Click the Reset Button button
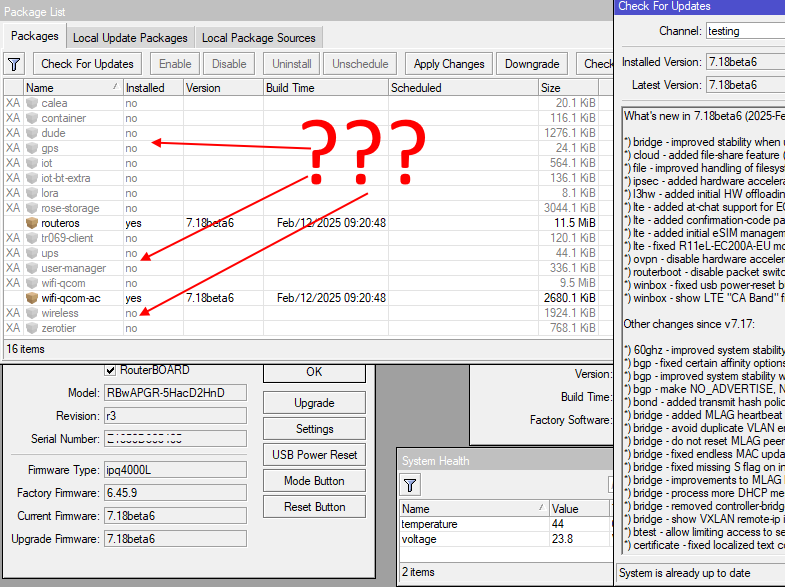The image size is (785, 587). click(314, 507)
